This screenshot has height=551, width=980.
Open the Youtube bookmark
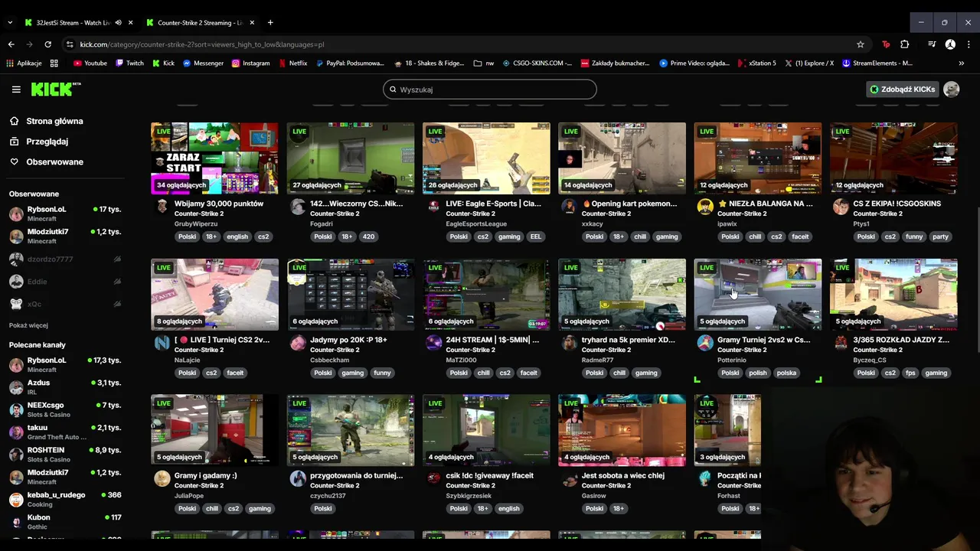90,64
